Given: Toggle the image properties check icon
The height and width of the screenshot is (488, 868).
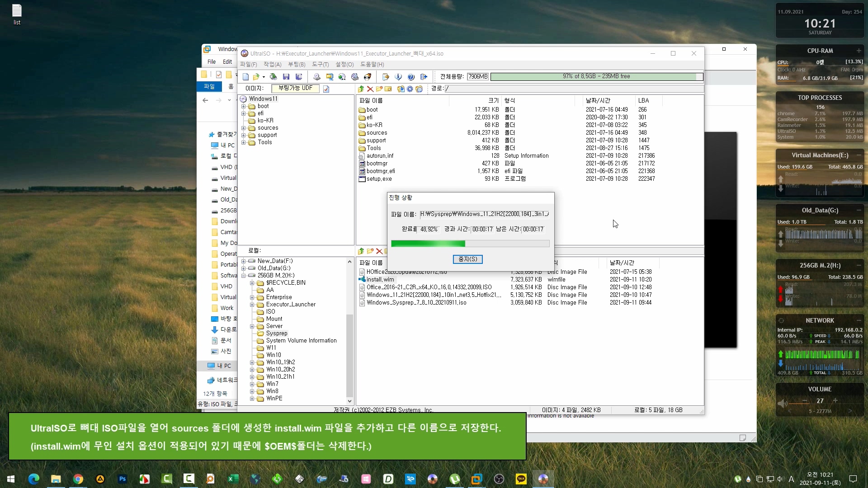Looking at the screenshot, I should tap(326, 89).
